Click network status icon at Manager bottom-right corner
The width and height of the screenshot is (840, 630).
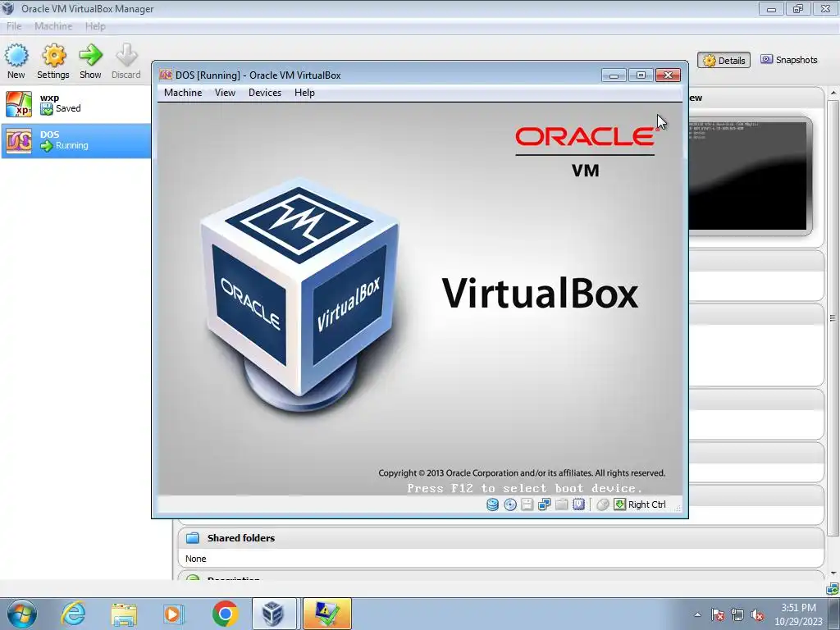click(833, 590)
